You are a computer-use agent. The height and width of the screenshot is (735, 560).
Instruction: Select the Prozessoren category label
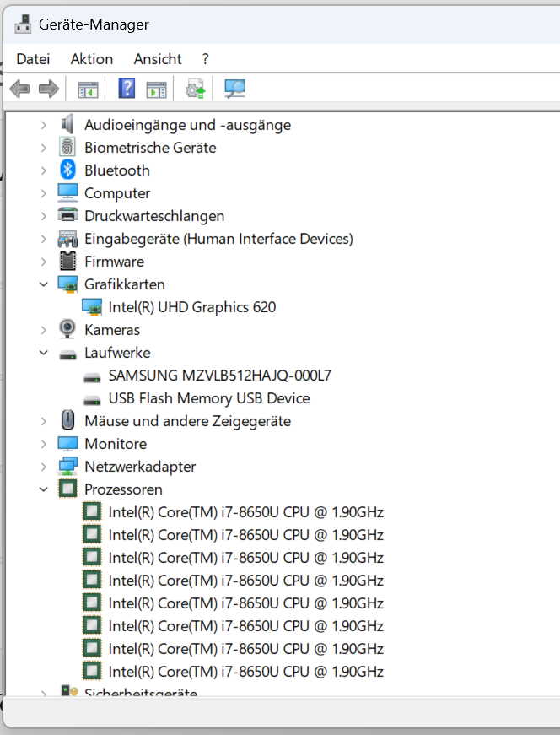[x=123, y=489]
